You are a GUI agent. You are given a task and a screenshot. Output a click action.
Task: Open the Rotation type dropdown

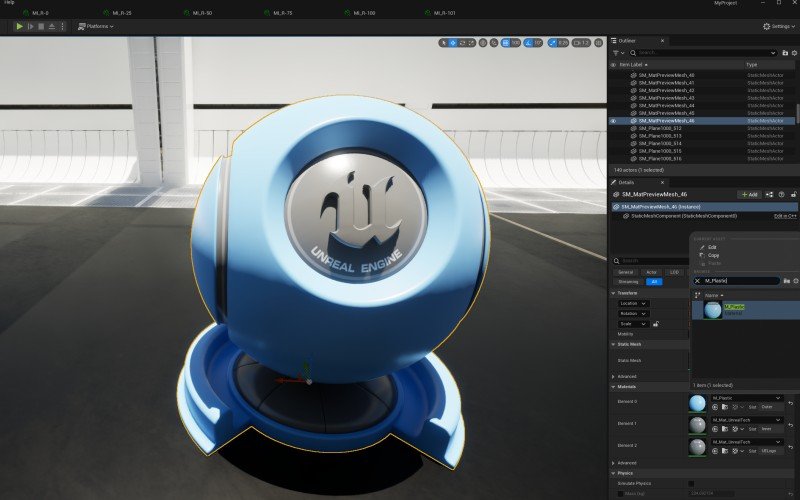[633, 314]
